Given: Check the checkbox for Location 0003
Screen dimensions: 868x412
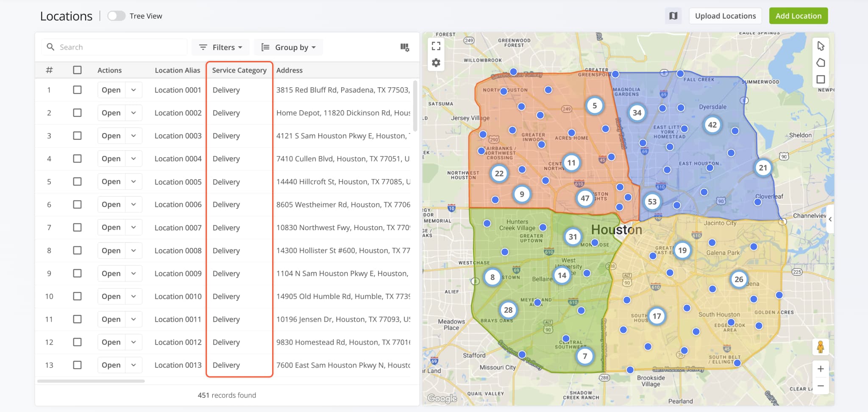Looking at the screenshot, I should point(78,136).
